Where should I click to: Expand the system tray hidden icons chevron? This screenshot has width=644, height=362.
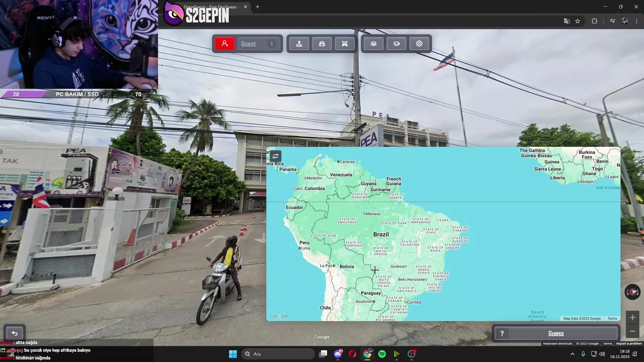[572, 354]
